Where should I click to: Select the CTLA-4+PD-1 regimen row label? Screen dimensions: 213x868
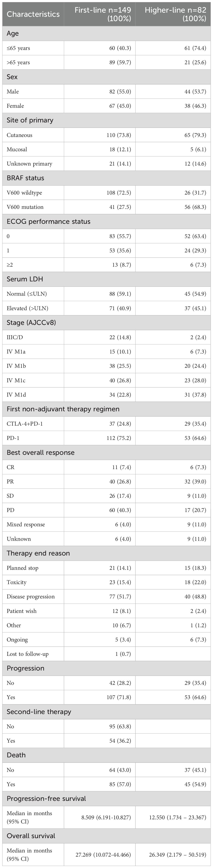point(25,424)
